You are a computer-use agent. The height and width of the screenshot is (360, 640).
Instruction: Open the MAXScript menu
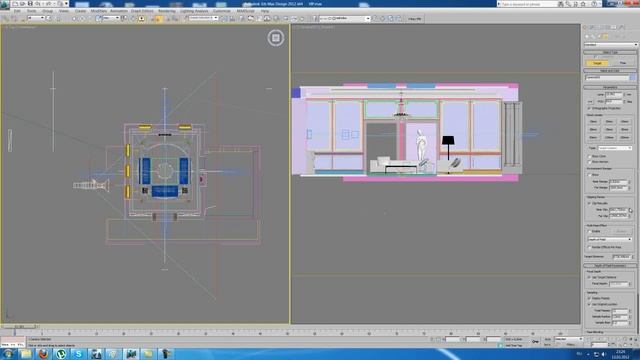246,11
